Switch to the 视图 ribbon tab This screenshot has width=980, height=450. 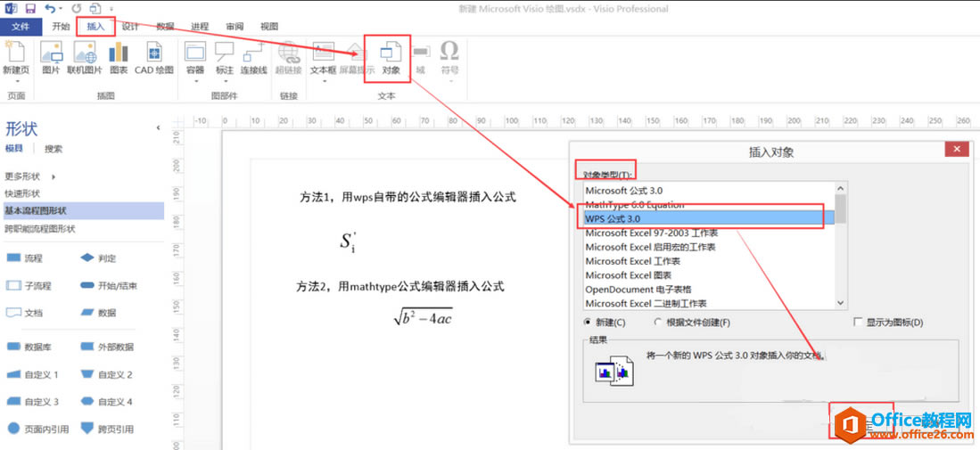(269, 26)
